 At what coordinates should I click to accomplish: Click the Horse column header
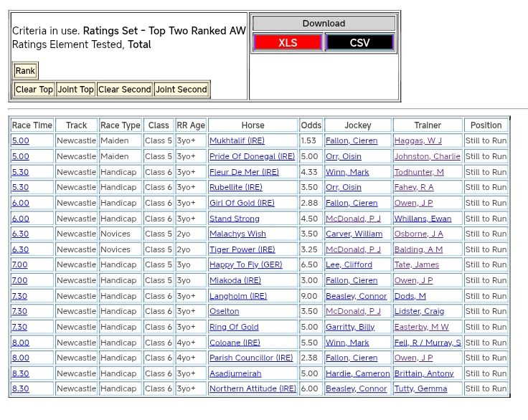(x=253, y=125)
